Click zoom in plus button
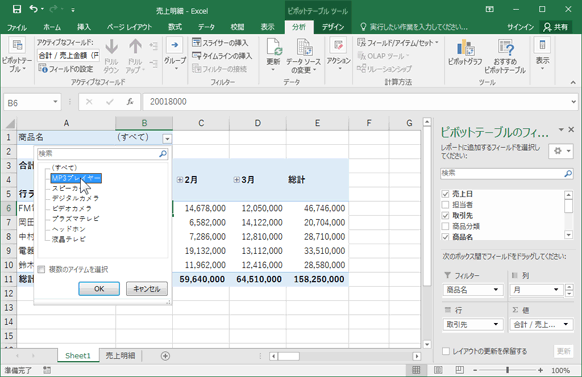The width and height of the screenshot is (582, 377). pyautogui.click(x=540, y=370)
